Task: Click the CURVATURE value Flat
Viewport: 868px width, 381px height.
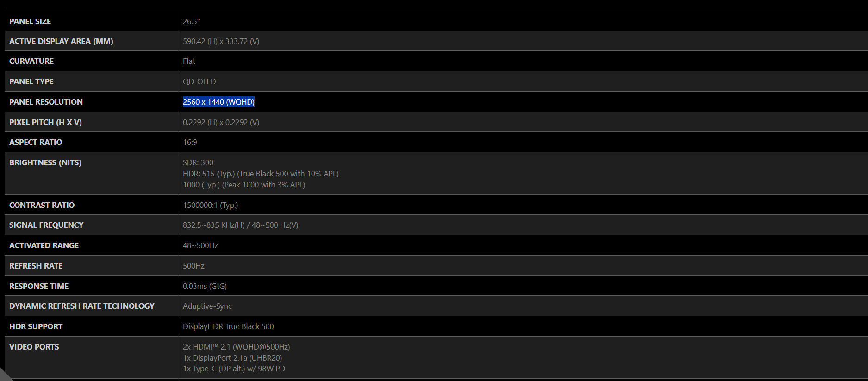Action: [x=189, y=61]
